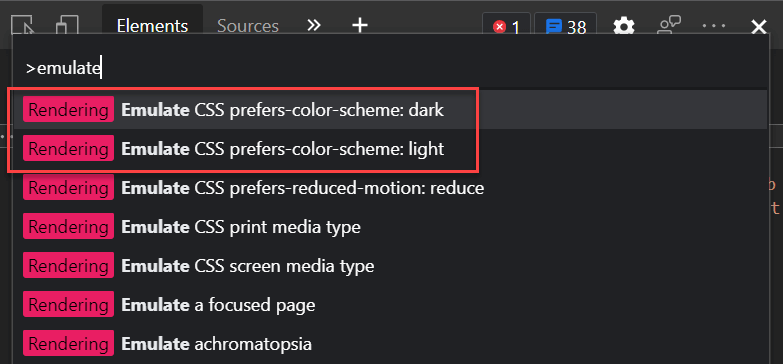Choose Emulate CSS screen media type
This screenshot has height=364, width=783.
[391, 266]
